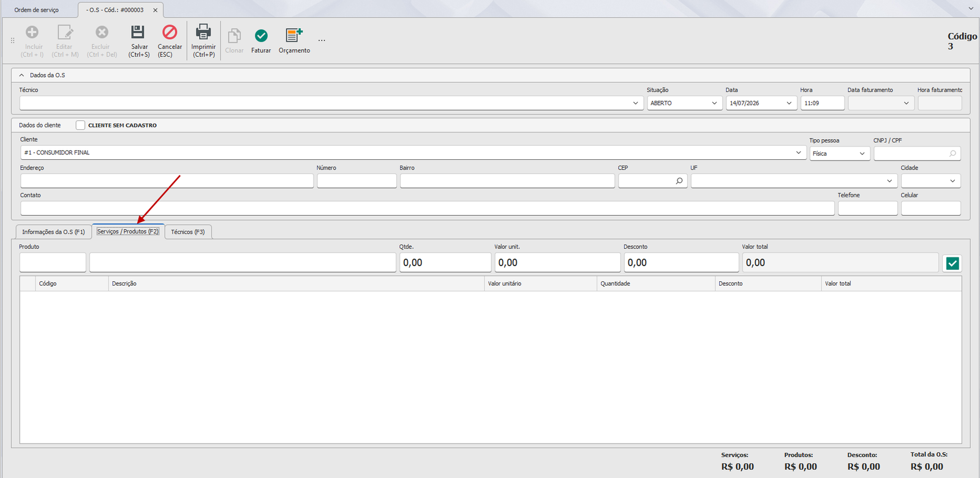This screenshot has width=980, height=478.
Task: Create a quote with Orçamento icon
Action: (x=294, y=36)
